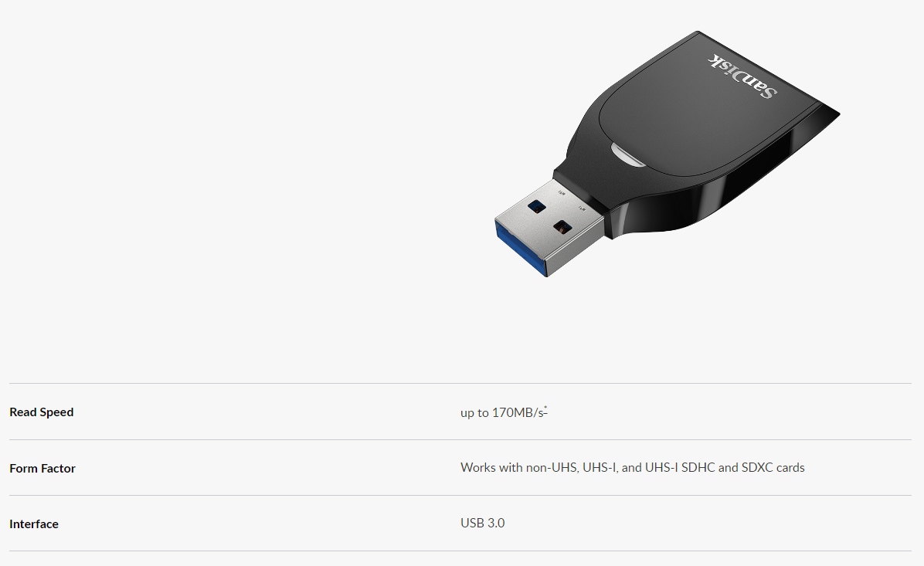Click the blue USB connector tip
This screenshot has width=924, height=566.
(x=521, y=251)
